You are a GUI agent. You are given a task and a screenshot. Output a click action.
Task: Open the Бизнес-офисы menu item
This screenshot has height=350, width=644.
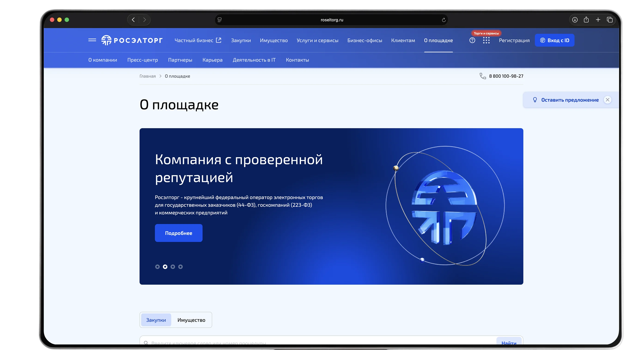[365, 40]
